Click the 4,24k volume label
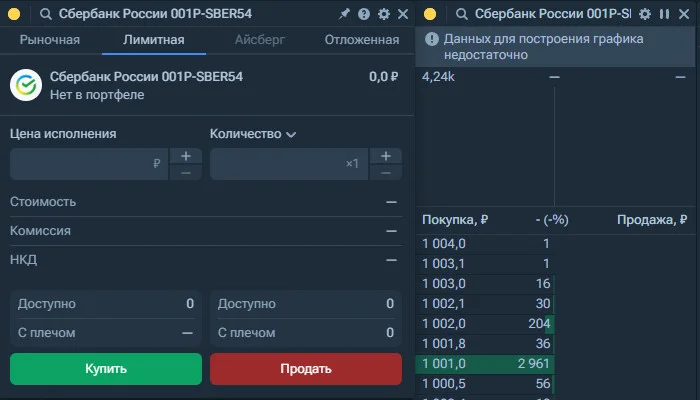700x400 pixels. coord(438,77)
